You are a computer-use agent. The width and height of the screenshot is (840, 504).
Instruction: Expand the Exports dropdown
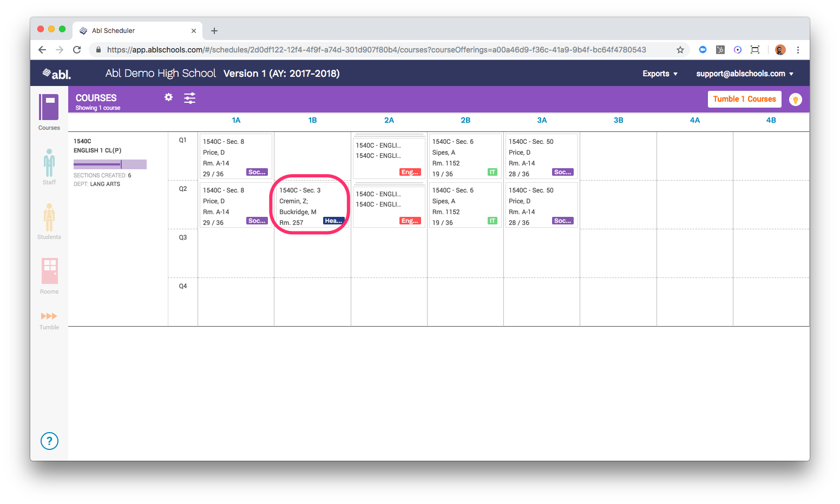coord(660,74)
